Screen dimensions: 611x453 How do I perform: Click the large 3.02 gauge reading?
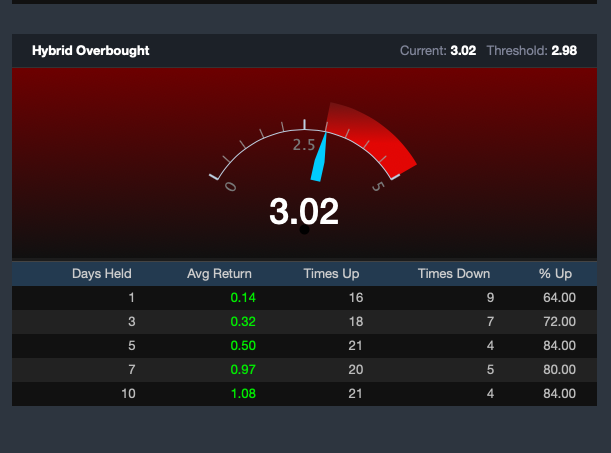coord(304,211)
